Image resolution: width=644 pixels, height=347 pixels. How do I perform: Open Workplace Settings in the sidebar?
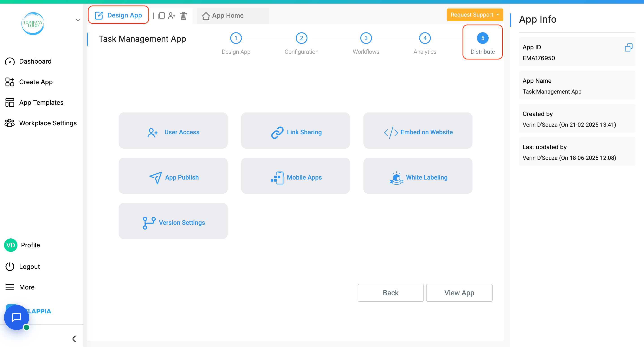pyautogui.click(x=48, y=123)
